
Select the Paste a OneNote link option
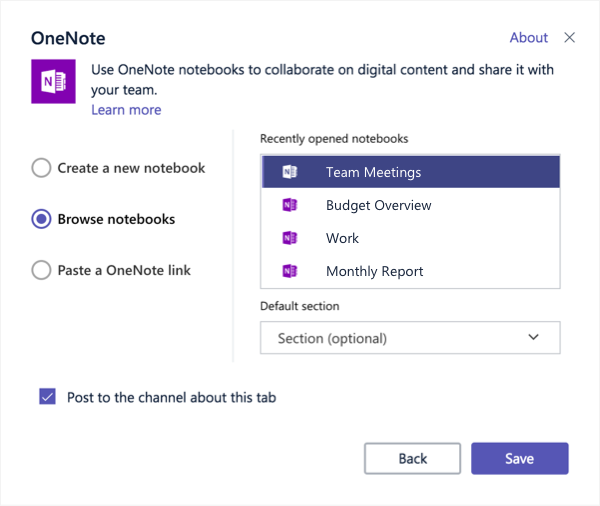click(x=41, y=270)
